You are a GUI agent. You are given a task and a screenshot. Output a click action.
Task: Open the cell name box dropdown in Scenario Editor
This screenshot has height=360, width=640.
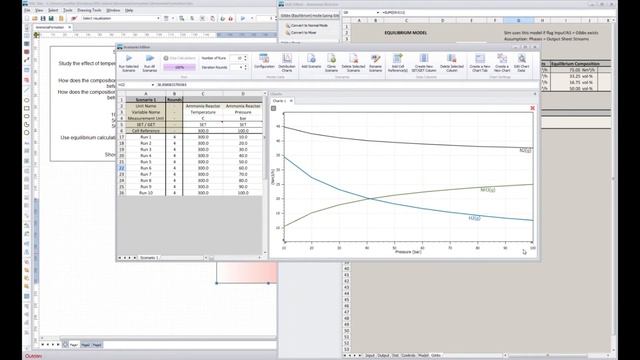(x=153, y=85)
